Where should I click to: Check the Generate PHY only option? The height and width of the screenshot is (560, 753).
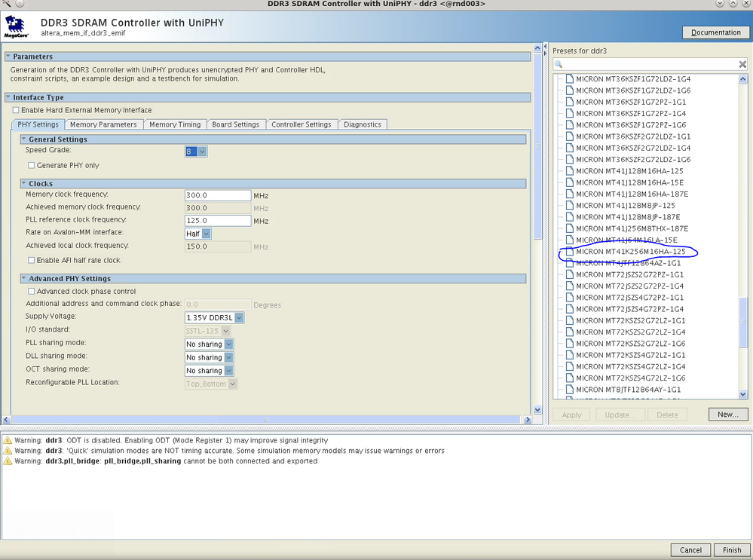[32, 165]
